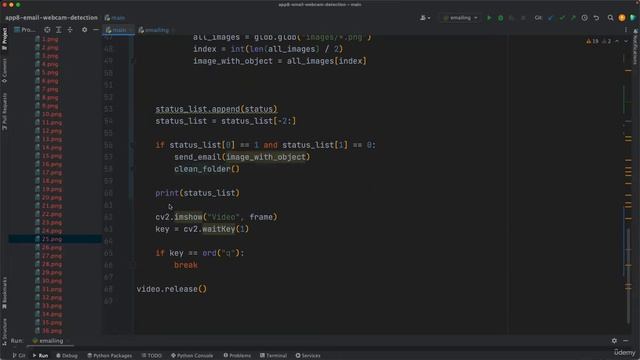Click send_email call in code
Viewport: 640px width, 360px height.
(242, 157)
